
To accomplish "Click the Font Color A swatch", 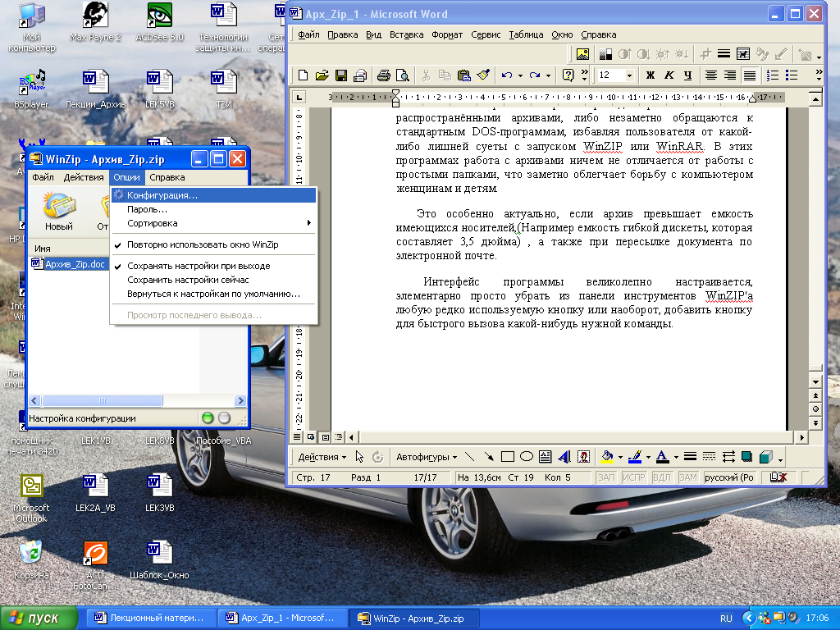I will click(663, 457).
